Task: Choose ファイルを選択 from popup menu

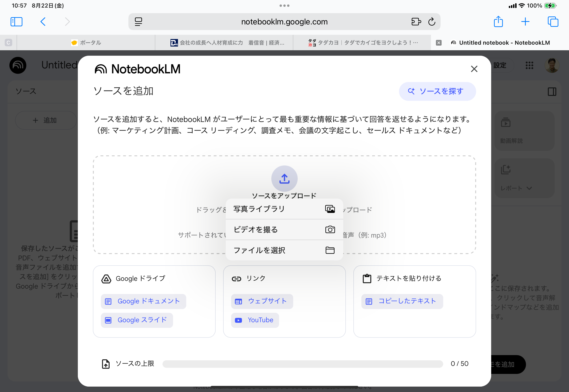Action: click(284, 250)
